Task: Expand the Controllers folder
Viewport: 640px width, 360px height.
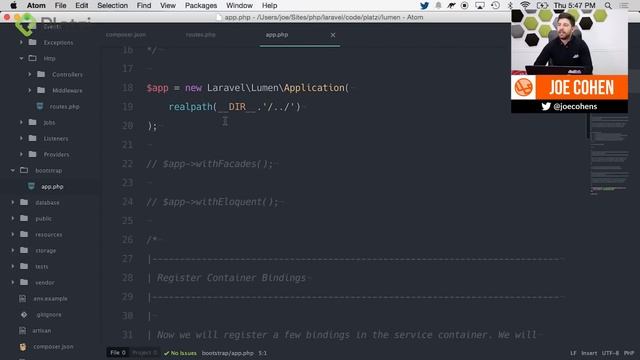Action: click(x=30, y=74)
